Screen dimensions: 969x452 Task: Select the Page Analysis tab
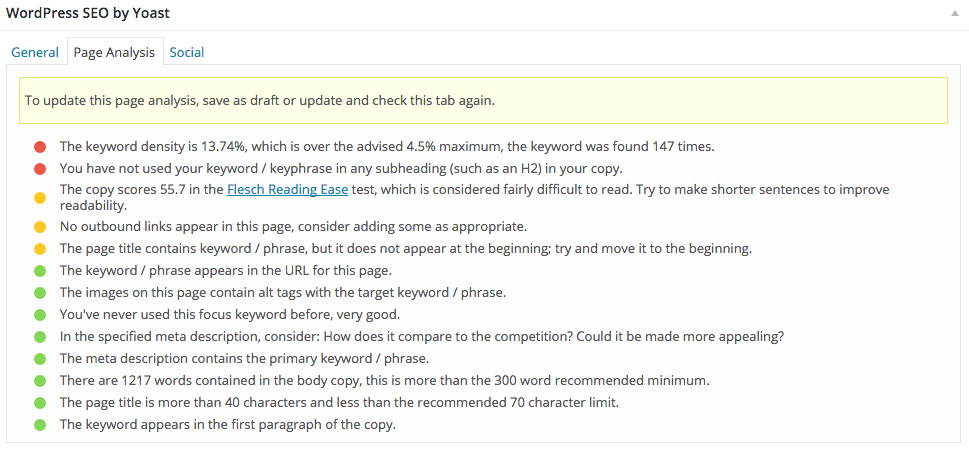click(114, 52)
